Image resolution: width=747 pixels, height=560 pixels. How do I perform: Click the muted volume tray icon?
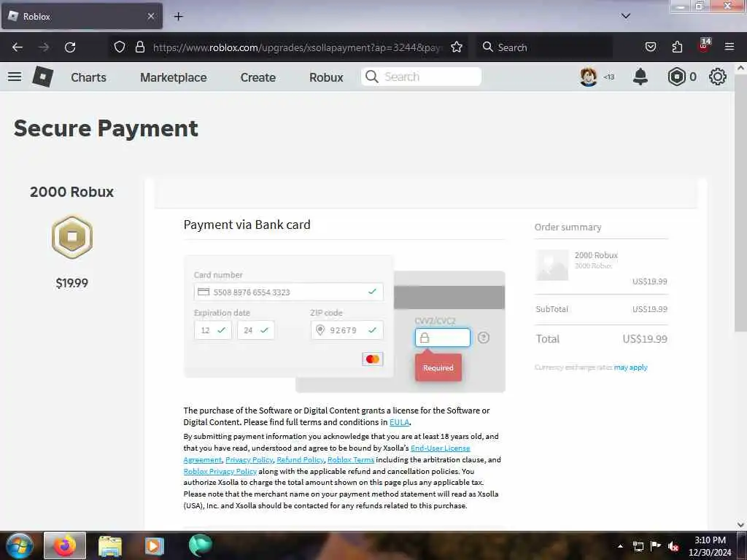click(673, 547)
